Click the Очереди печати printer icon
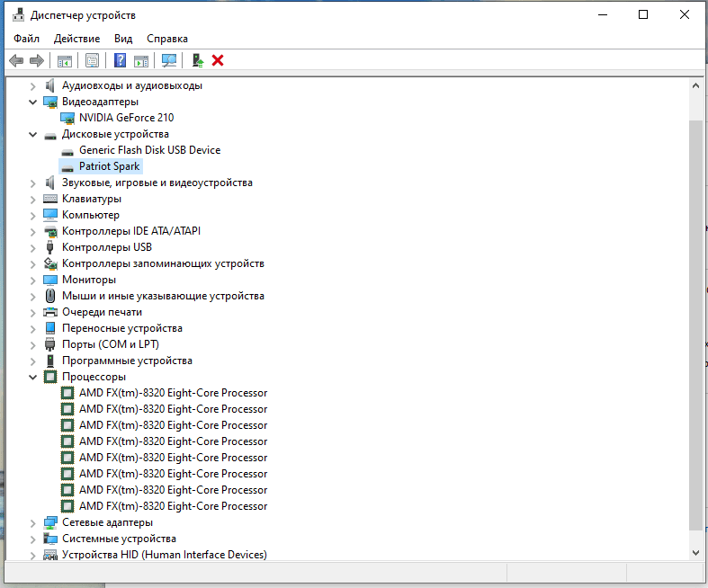Viewport: 708px width, 588px height. click(50, 312)
